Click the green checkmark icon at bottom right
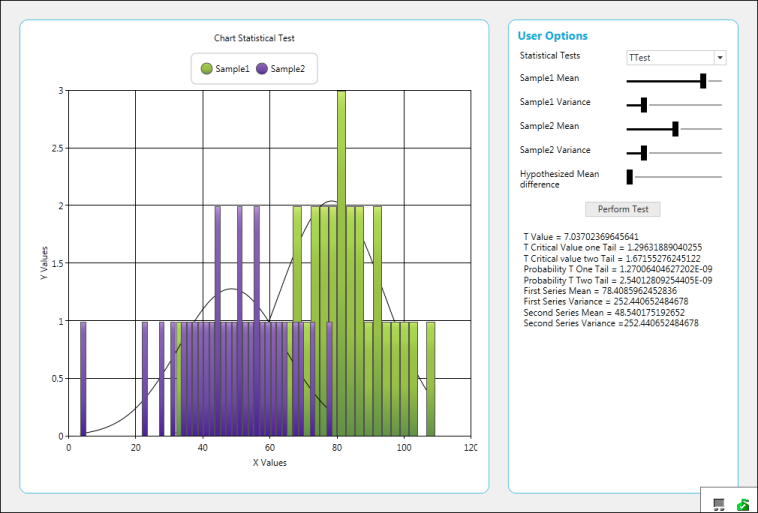The image size is (758, 513). (x=743, y=504)
